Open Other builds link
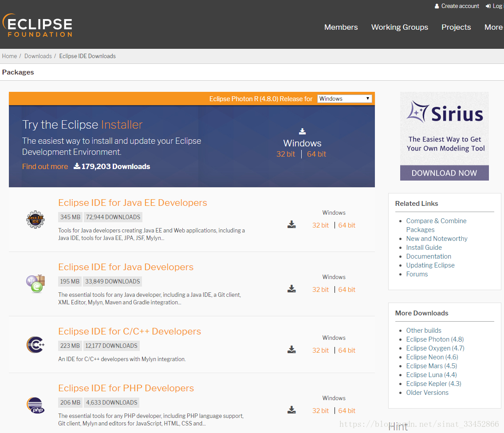 point(424,331)
